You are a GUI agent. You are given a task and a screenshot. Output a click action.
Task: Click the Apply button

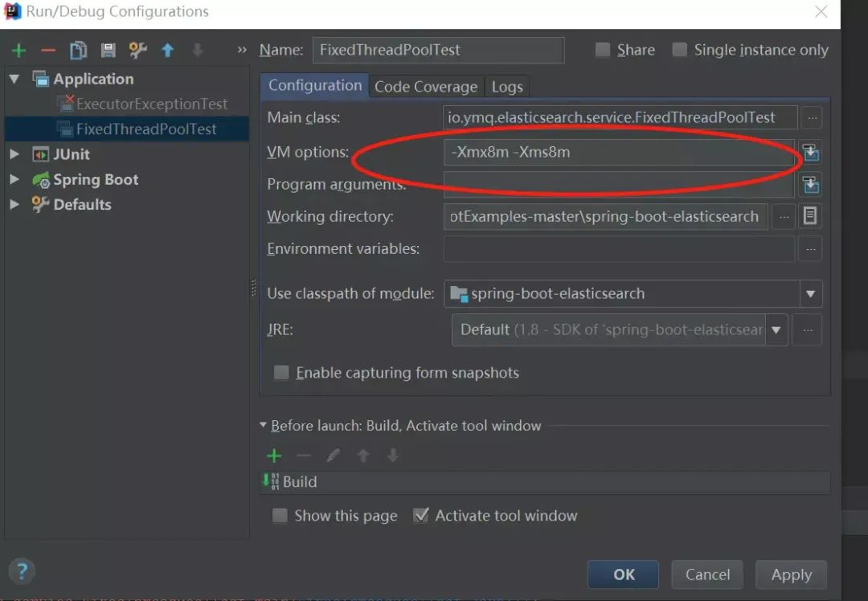coord(791,574)
